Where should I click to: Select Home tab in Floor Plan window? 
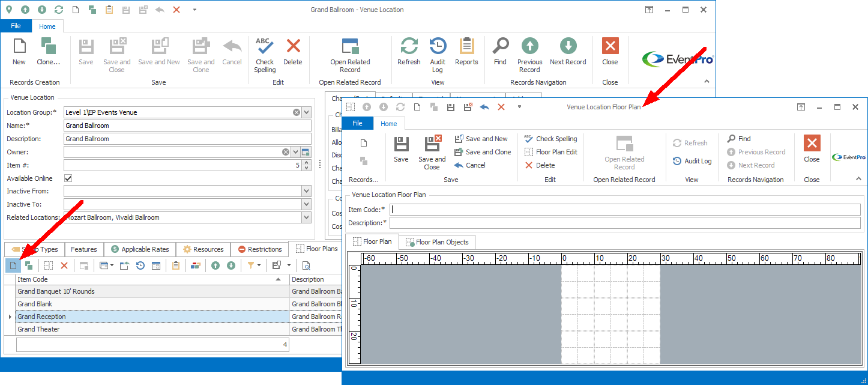[x=389, y=123]
